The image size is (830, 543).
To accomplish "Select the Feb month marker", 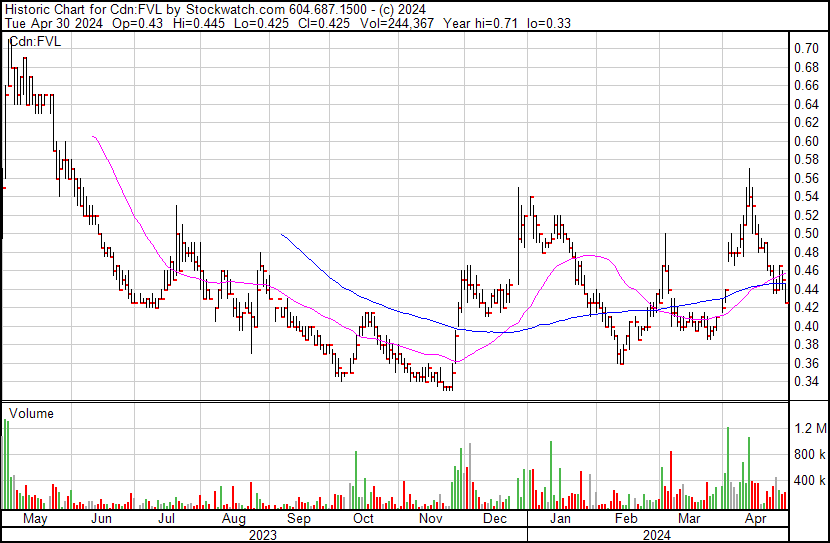I will click(x=625, y=520).
